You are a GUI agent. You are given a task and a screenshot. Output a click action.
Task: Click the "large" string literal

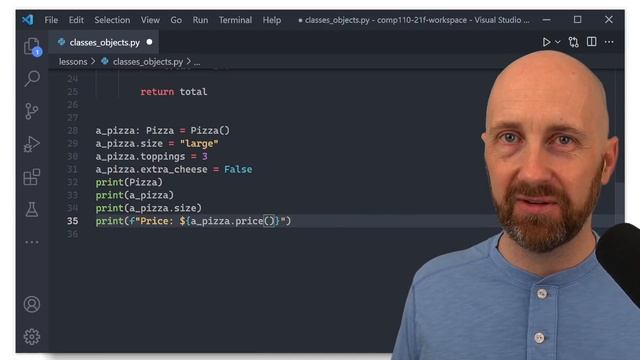(199, 144)
